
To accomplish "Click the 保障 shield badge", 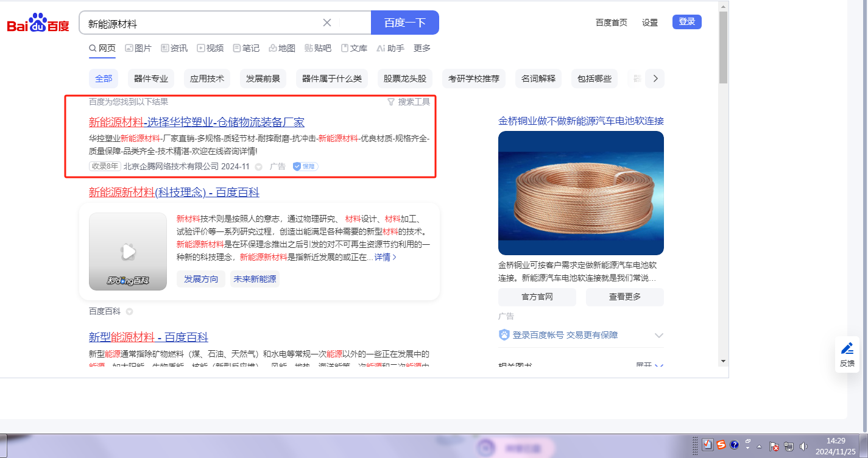I will (x=305, y=166).
